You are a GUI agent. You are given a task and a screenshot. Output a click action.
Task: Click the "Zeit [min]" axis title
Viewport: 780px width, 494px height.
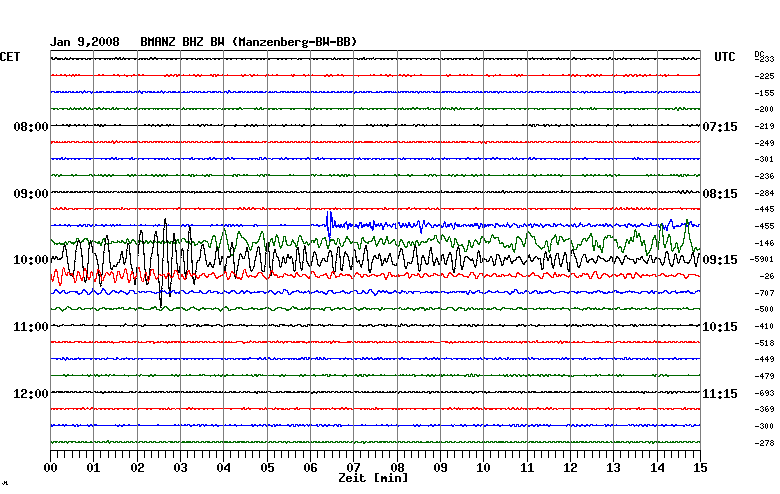pos(373,478)
